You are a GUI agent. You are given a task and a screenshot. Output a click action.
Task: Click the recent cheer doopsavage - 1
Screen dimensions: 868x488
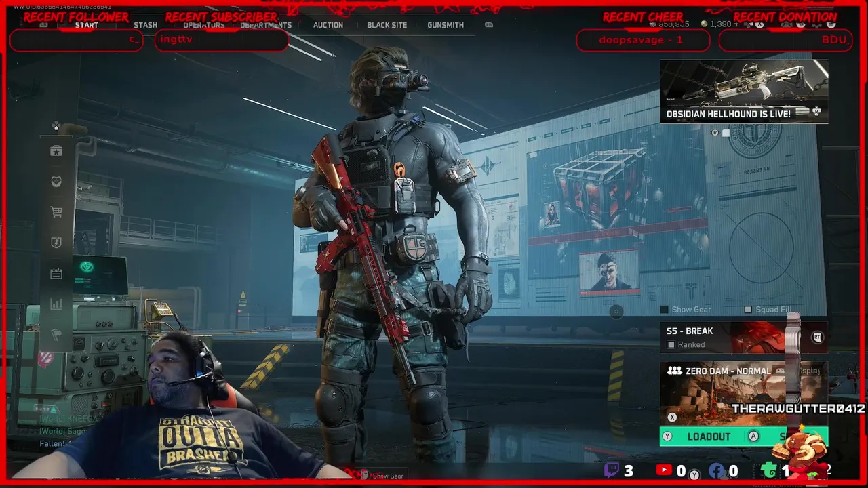(x=641, y=40)
